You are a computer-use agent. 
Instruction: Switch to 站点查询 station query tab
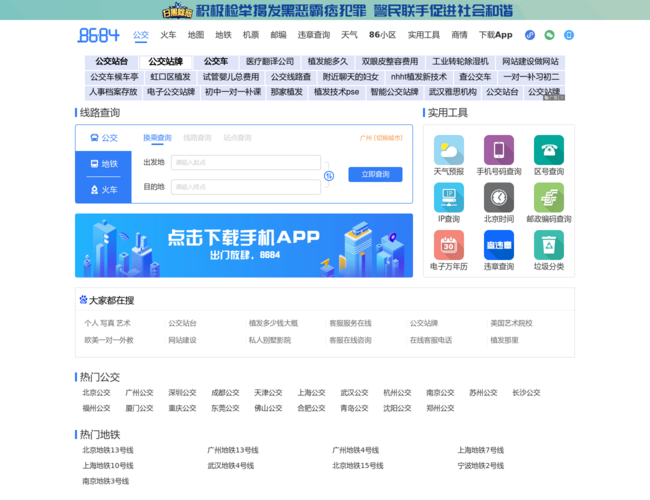click(x=238, y=138)
